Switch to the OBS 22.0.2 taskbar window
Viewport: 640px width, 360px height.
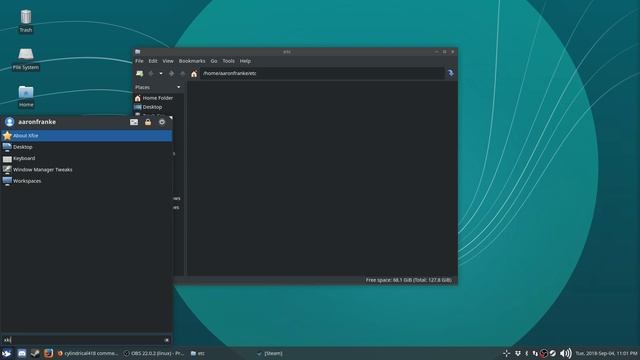pos(154,353)
